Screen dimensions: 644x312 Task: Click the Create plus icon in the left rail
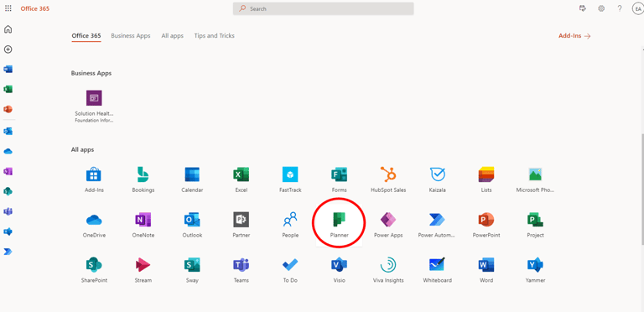pos(8,49)
